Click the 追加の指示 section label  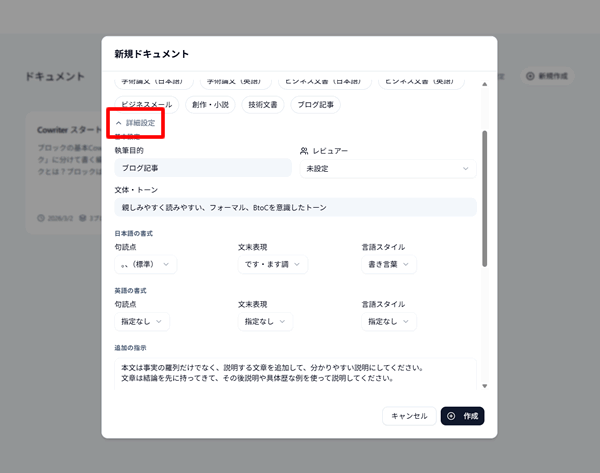point(130,348)
